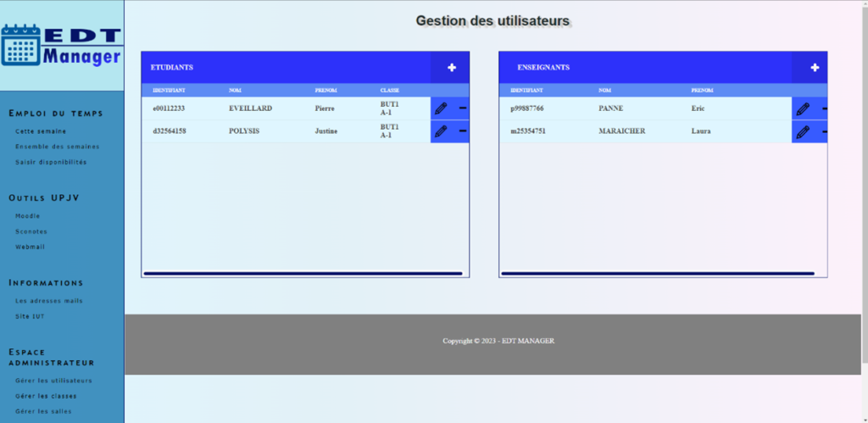Delete student EVEILLARD with the minus icon
Viewport: 868px width, 423px height.
tap(464, 109)
